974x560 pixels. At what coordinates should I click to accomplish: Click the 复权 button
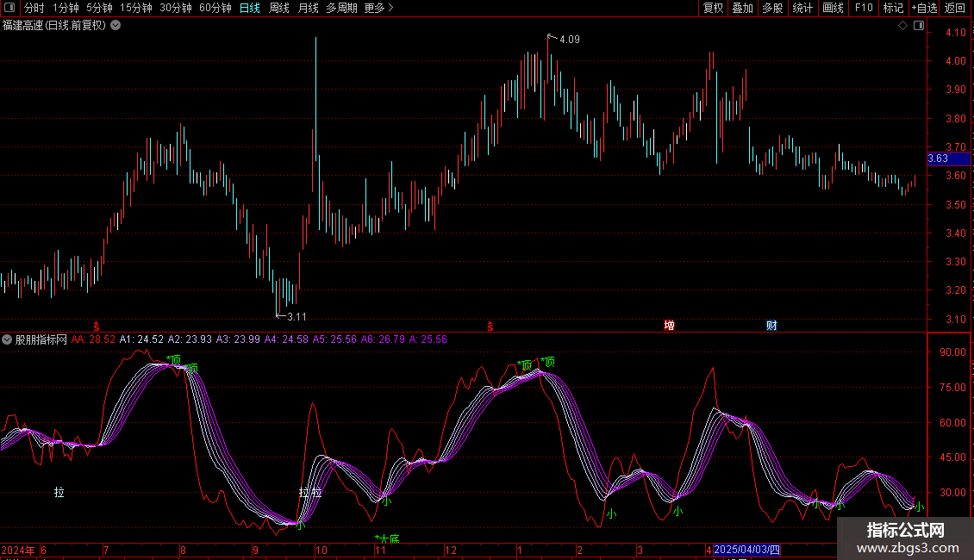[713, 8]
